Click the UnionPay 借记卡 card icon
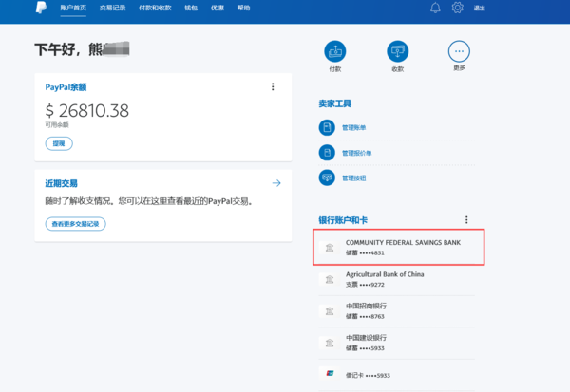 click(x=330, y=373)
